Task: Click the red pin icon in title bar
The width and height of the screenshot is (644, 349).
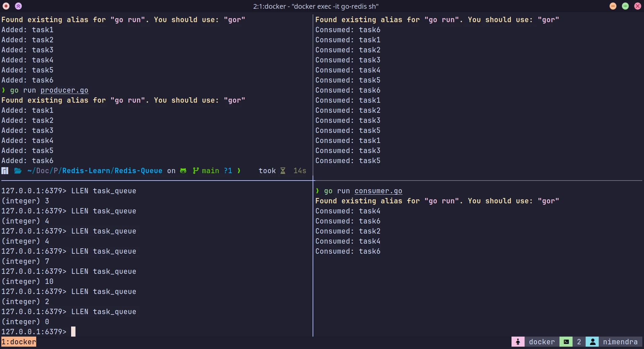Action: coord(6,6)
